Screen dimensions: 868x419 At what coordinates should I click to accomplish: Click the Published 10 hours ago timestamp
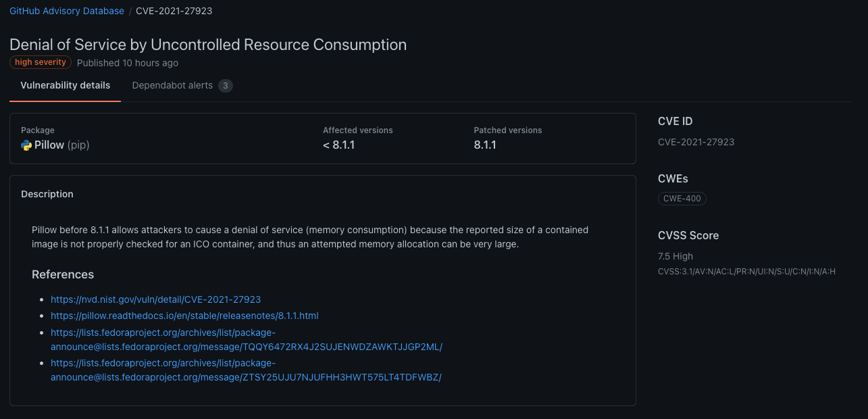[x=128, y=63]
